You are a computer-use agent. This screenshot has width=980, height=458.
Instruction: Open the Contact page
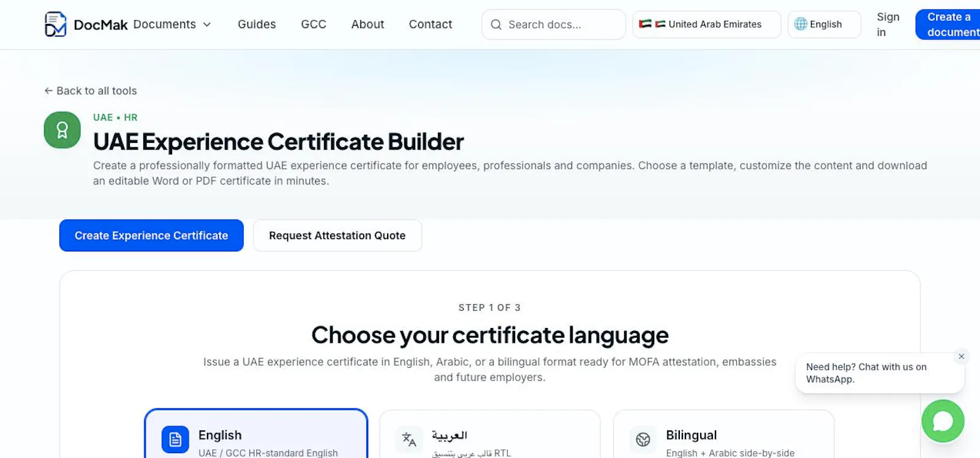pyautogui.click(x=431, y=25)
